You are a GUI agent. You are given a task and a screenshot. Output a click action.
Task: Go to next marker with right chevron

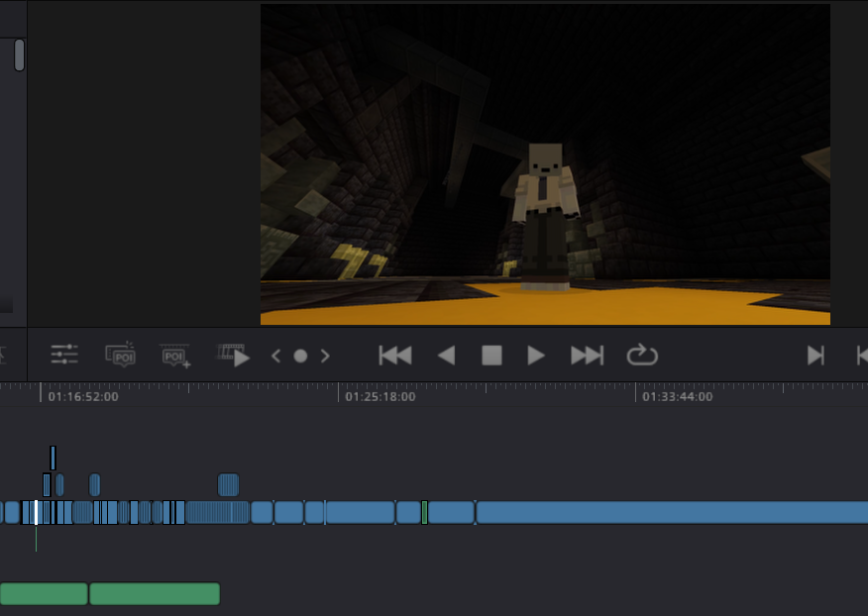click(x=325, y=356)
